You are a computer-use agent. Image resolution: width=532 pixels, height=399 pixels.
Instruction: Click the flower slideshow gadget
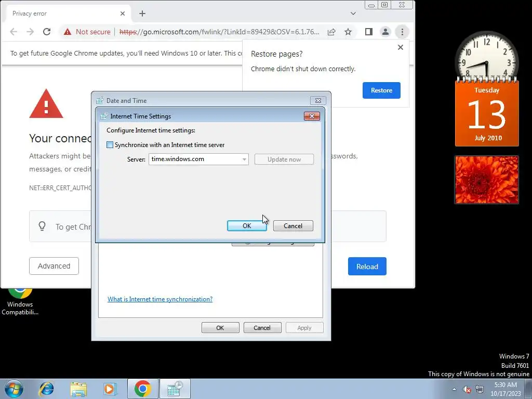(x=486, y=180)
